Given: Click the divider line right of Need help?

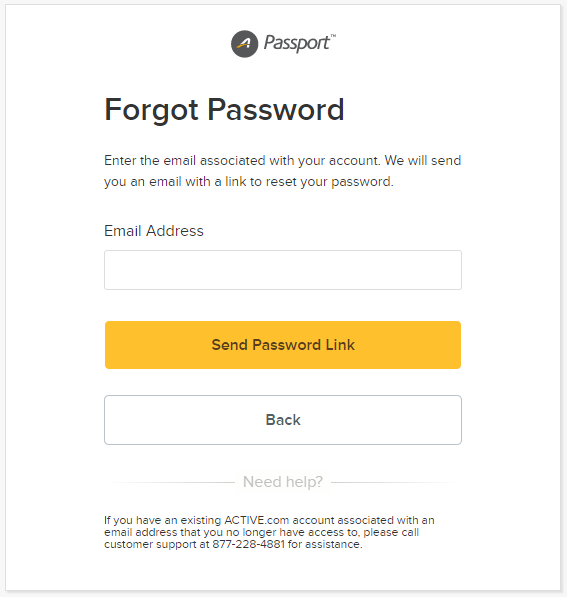Looking at the screenshot, I should [x=396, y=482].
